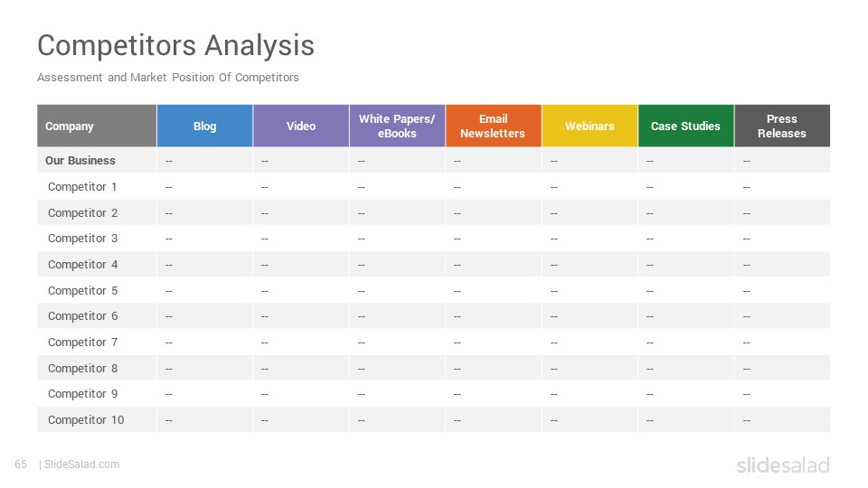This screenshot has height=488, width=868.
Task: Select the Competitor 10 row label
Action: 86,420
